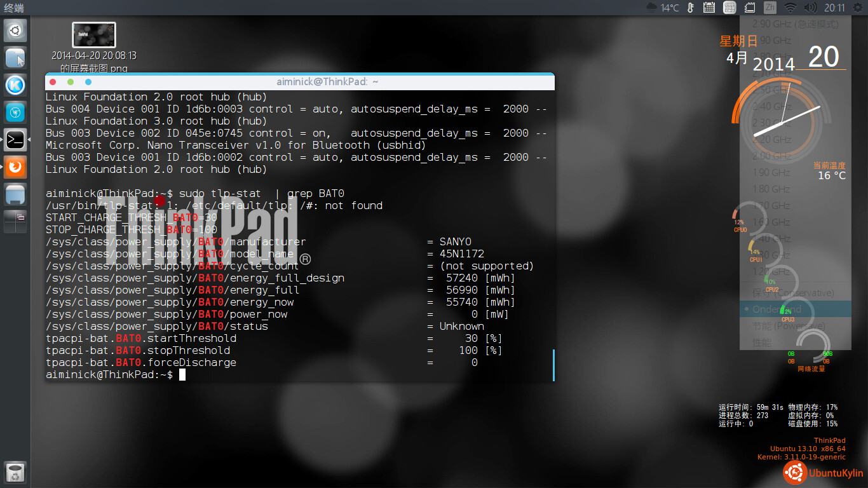Select the desktop screenshot PNG file
This screenshot has width=868, height=488.
tap(94, 36)
